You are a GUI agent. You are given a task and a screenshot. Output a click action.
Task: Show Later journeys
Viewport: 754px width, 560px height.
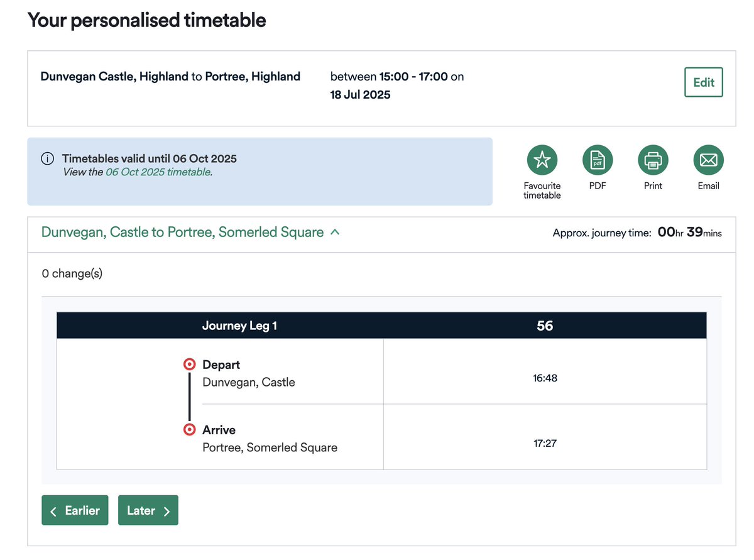(148, 510)
